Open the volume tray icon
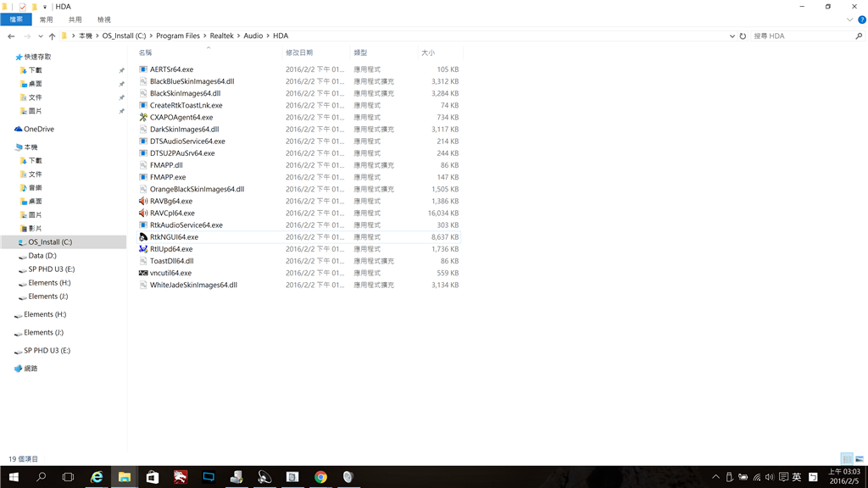The height and width of the screenshot is (488, 868). point(770,477)
